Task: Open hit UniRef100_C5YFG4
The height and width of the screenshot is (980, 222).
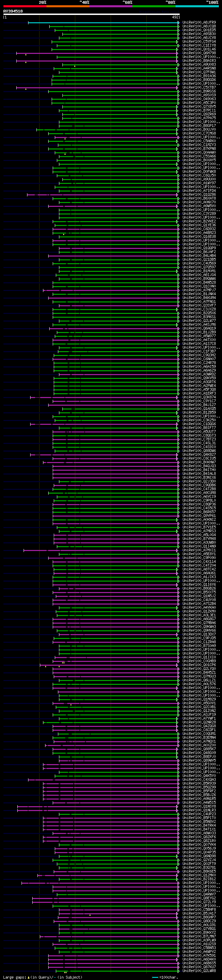Action: click(199, 41)
